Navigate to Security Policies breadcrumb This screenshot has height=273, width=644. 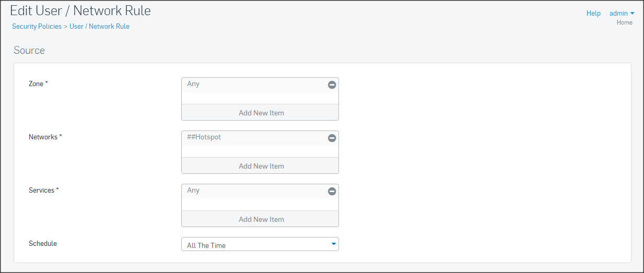(x=37, y=26)
